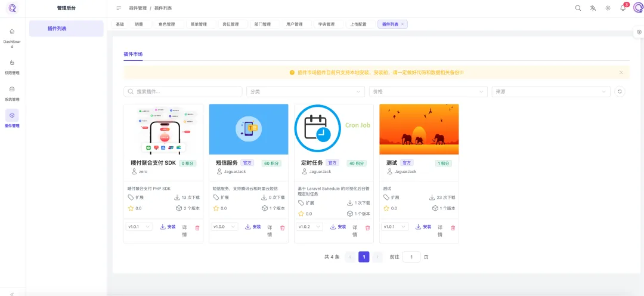Select the 插件管理 sidebar icon
644x296 pixels.
pos(12,115)
